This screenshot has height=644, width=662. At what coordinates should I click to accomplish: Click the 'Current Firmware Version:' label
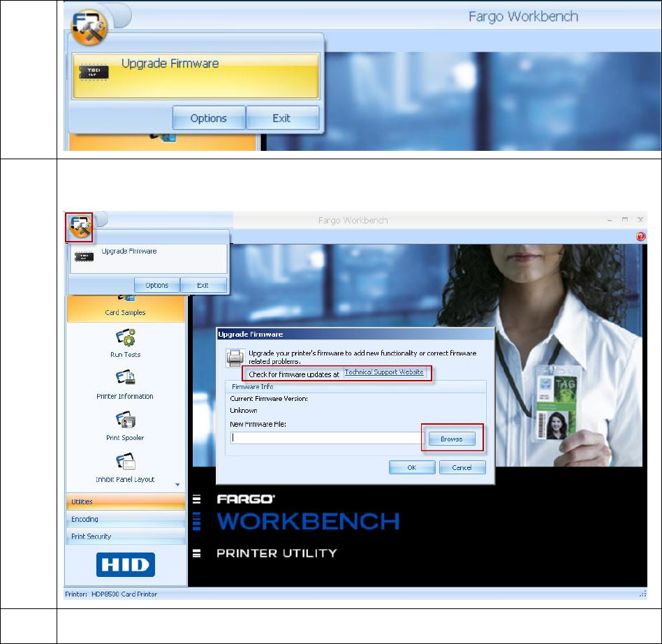269,399
